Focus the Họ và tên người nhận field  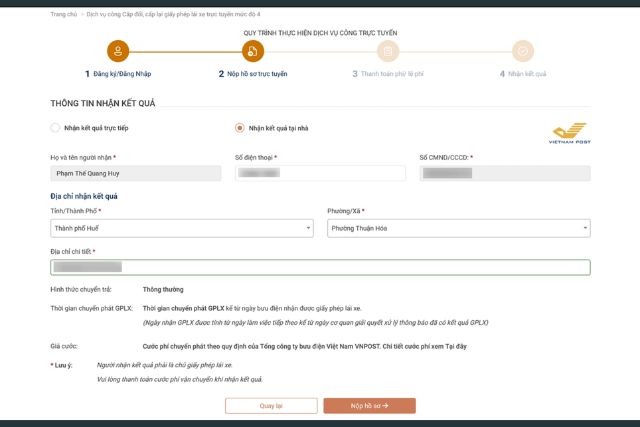[x=136, y=173]
